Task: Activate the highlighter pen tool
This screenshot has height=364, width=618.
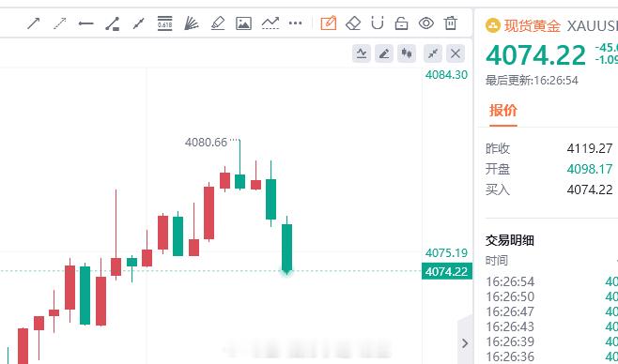Action: tap(218, 23)
